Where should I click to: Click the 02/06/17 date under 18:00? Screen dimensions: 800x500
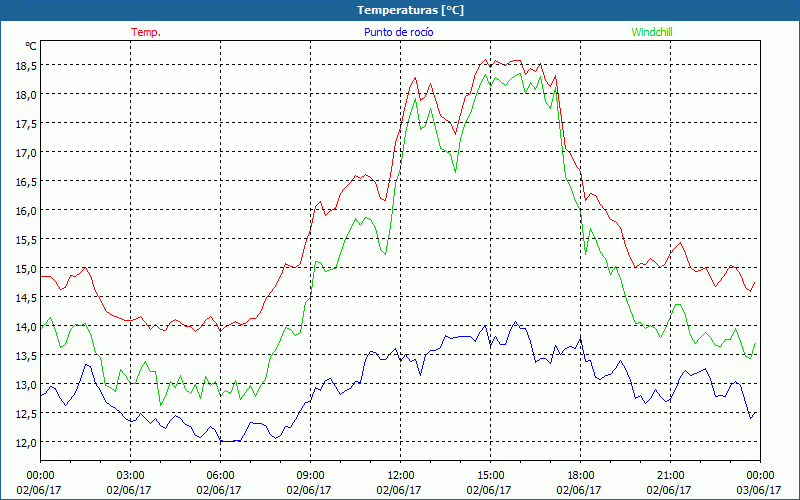(x=579, y=490)
